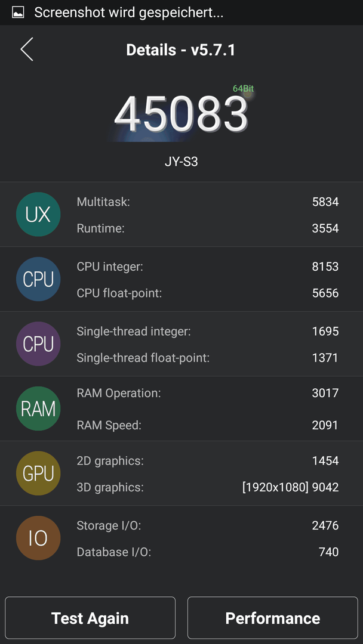Tap the purple CPU single-thread icon

(x=38, y=344)
